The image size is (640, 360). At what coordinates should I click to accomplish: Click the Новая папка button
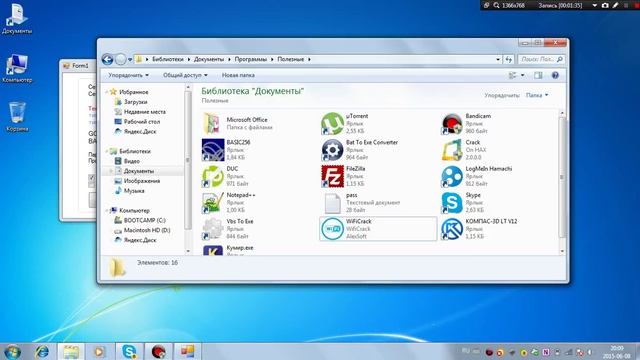click(x=238, y=75)
